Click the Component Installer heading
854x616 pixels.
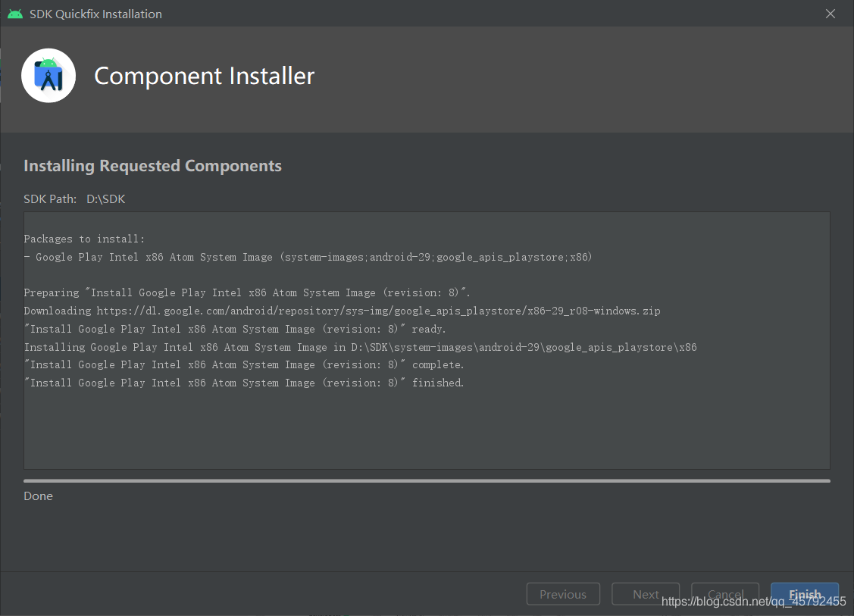tap(205, 76)
